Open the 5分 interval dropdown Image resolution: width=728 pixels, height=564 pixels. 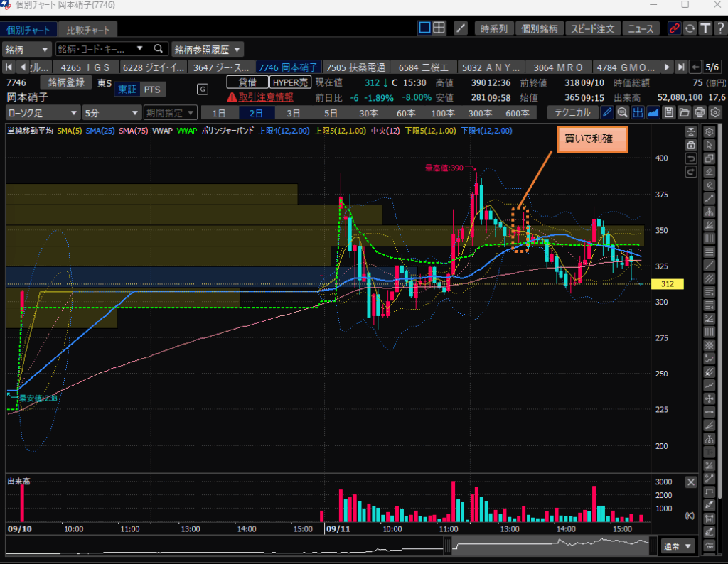(112, 113)
